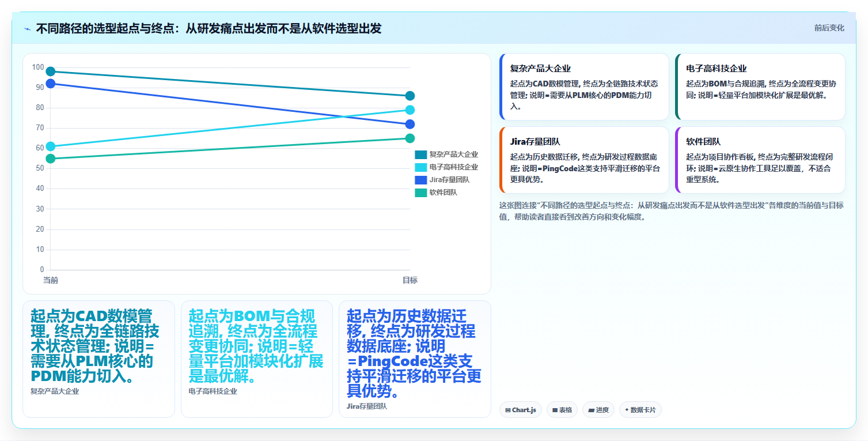Image resolution: width=868 pixels, height=441 pixels.
Task: Click the main title 不同路径的选型起点与终点
Action: pos(209,29)
